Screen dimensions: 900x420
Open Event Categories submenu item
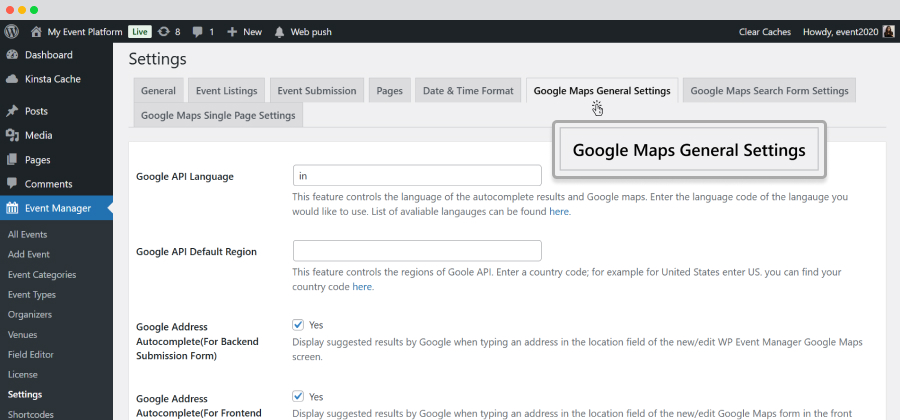(x=42, y=274)
